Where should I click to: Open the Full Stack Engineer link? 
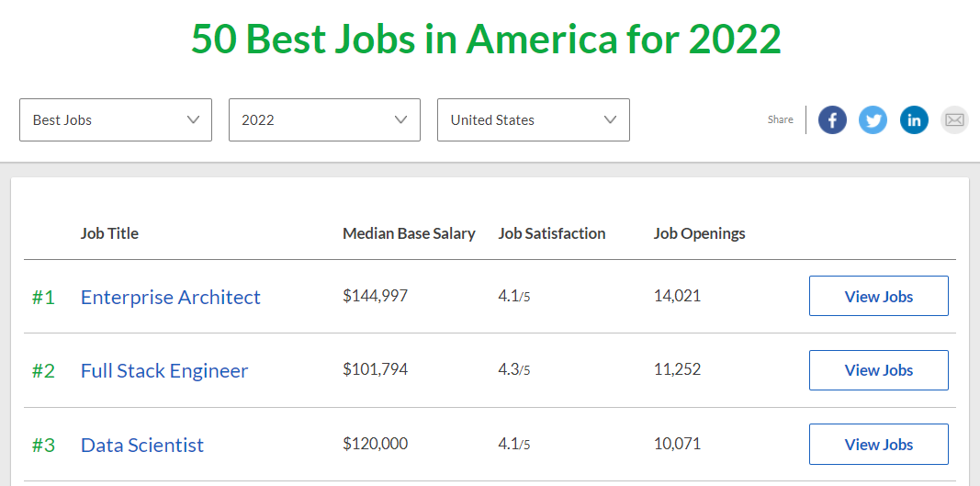click(164, 370)
